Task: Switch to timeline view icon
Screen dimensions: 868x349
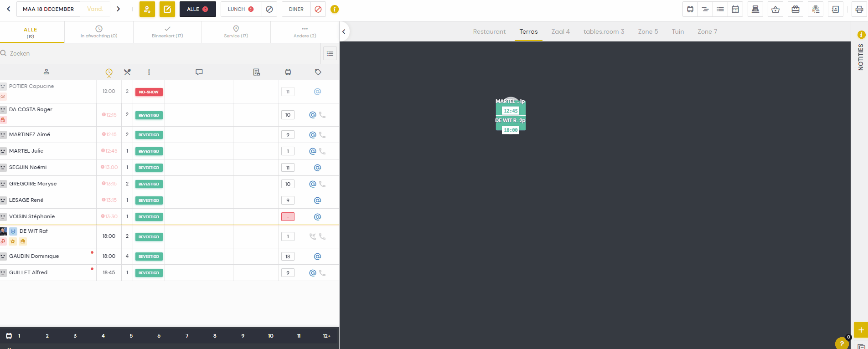Action: (x=705, y=9)
